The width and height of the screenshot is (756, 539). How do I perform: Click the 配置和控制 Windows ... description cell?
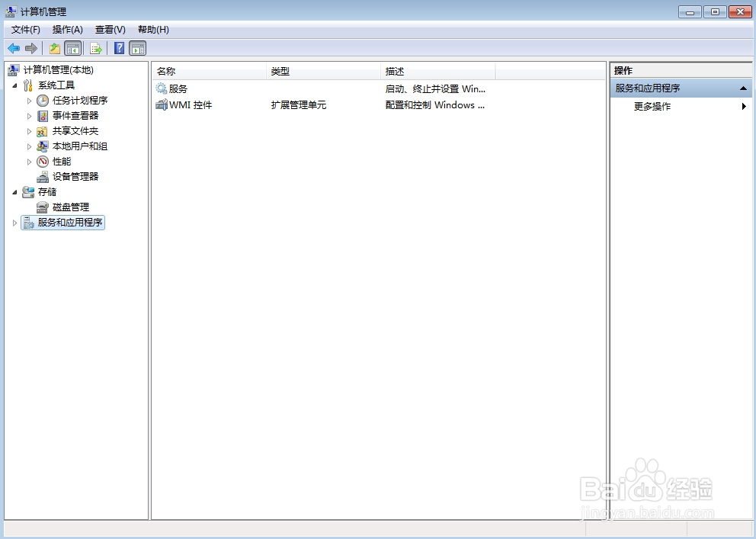435,104
